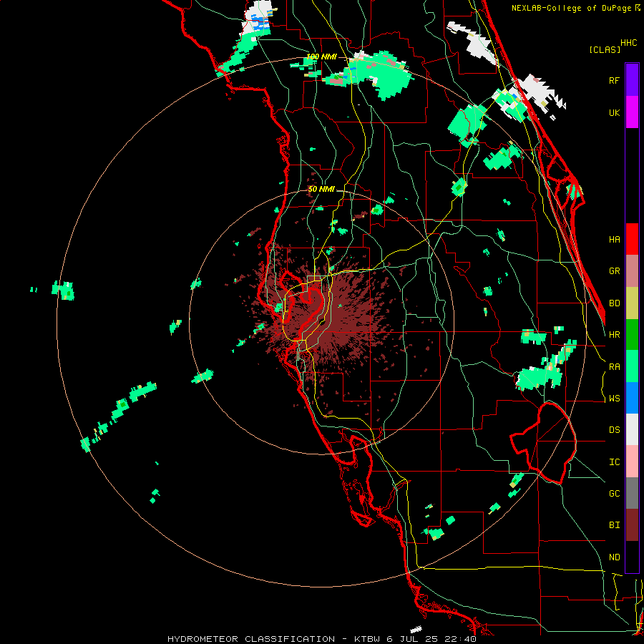644x644 pixels.
Task: Click the WS blue legend swatch
Action: [632, 398]
